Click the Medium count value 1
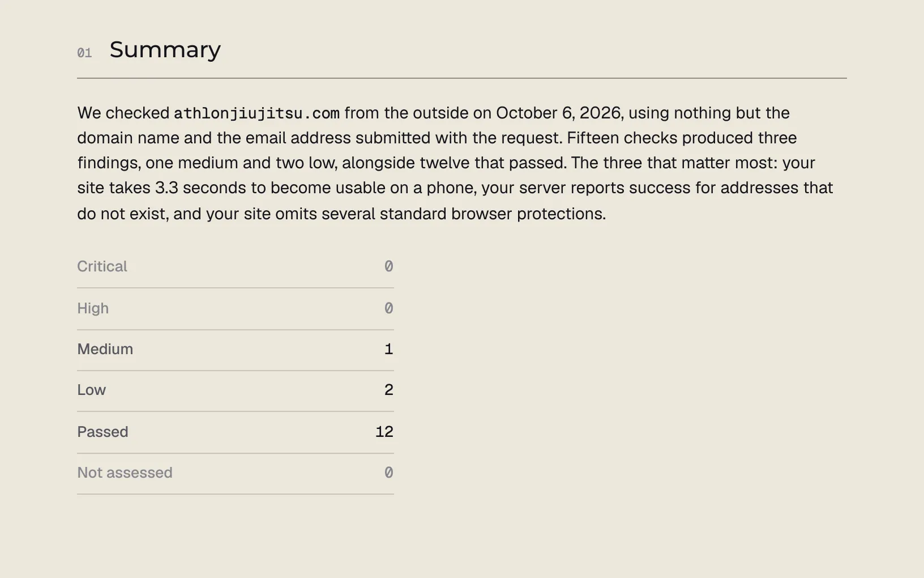 (x=388, y=349)
